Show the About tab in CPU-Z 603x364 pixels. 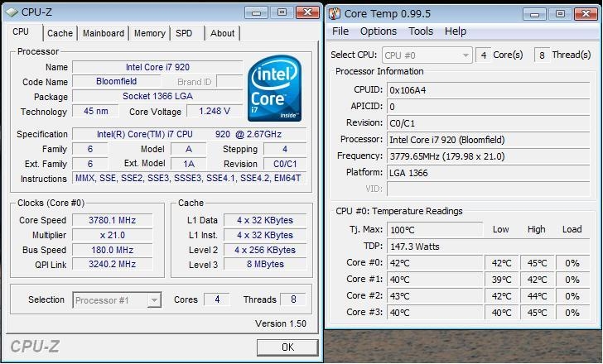coord(222,33)
